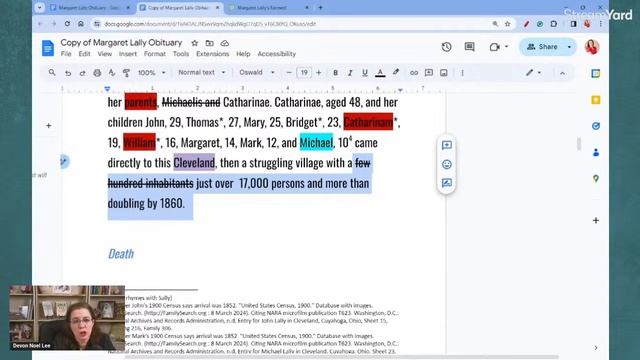
Task: Increase the font size
Action: point(319,73)
